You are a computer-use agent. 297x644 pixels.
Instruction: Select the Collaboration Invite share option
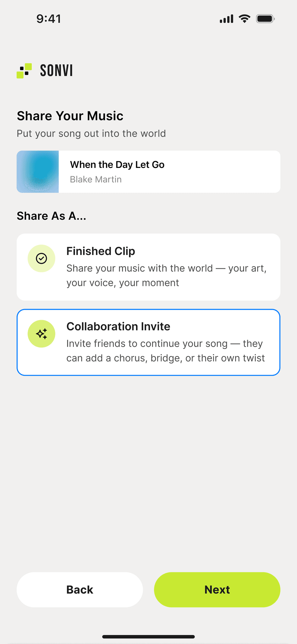coord(148,342)
